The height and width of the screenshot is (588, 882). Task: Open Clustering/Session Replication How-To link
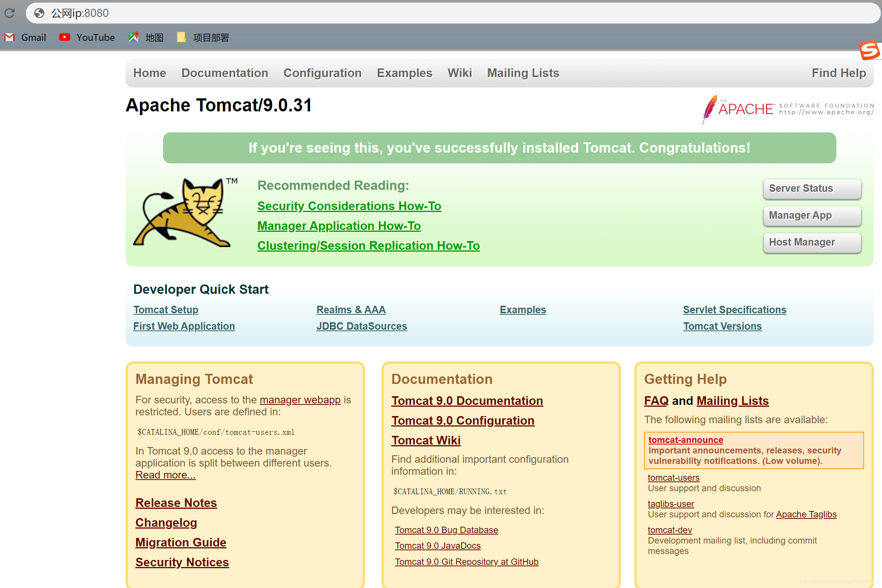pyautogui.click(x=368, y=246)
